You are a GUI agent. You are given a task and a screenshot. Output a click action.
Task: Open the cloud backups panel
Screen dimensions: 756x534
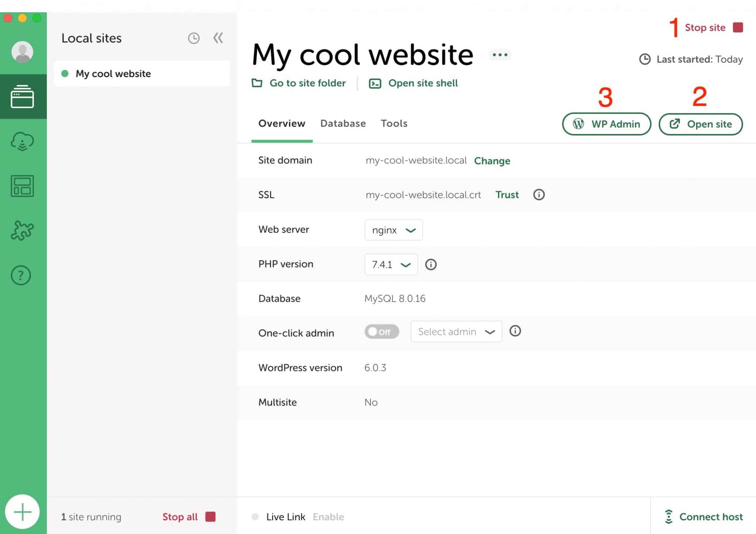(x=23, y=141)
